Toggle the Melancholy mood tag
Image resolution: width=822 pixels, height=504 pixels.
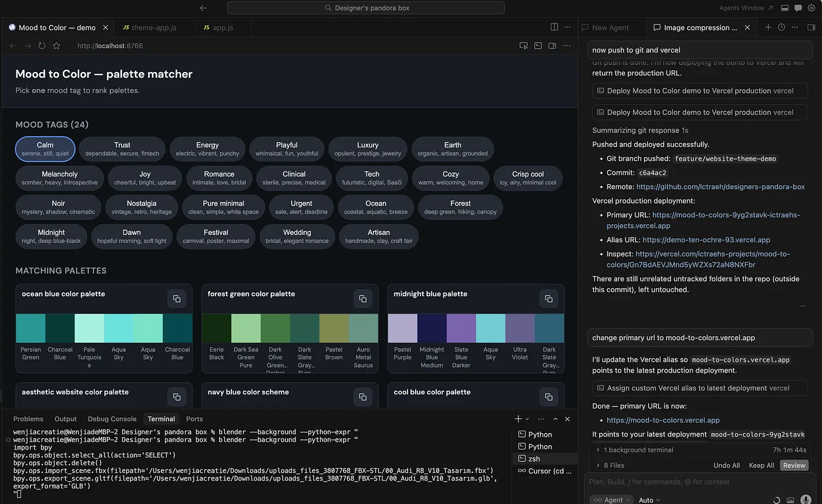60,178
